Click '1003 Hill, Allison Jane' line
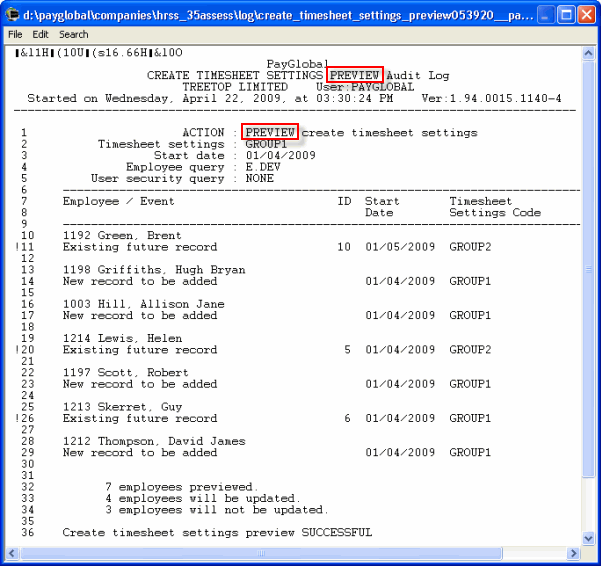The height and width of the screenshot is (566, 601). point(143,304)
